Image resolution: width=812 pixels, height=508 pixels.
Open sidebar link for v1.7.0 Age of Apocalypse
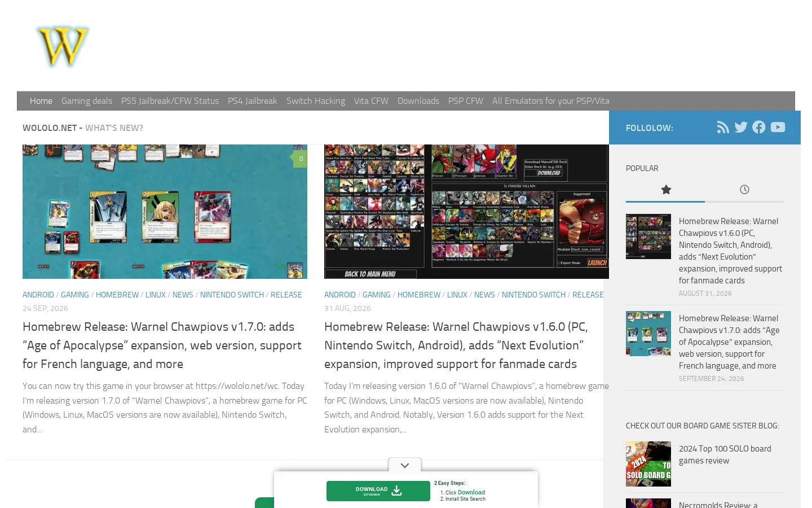click(x=729, y=342)
